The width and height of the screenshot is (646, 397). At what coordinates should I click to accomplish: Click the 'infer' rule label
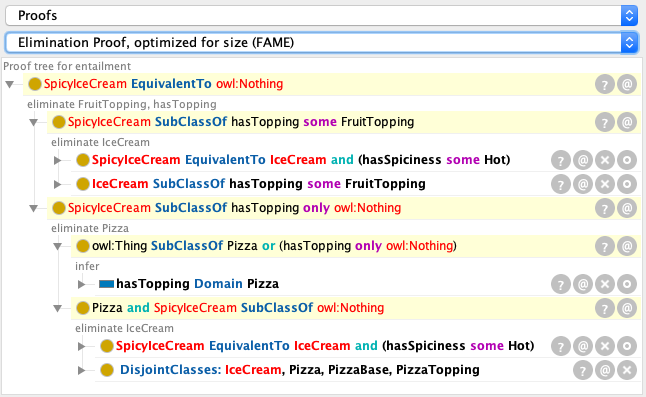87,266
